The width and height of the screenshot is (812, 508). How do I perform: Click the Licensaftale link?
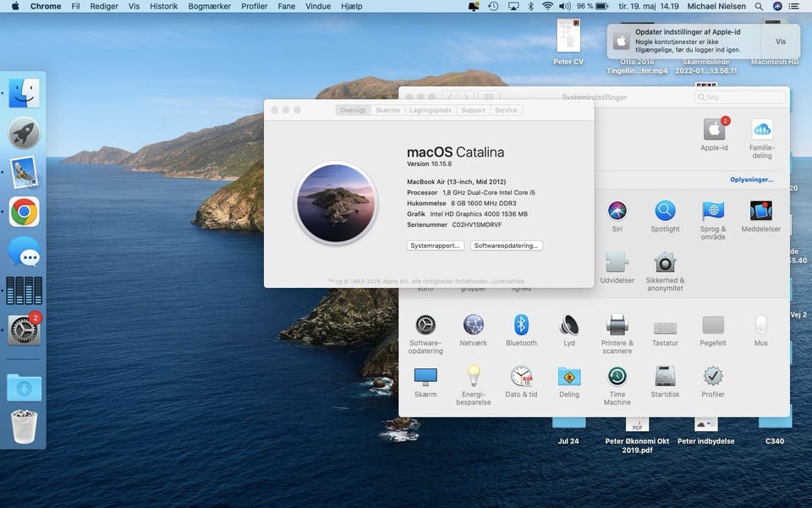508,281
